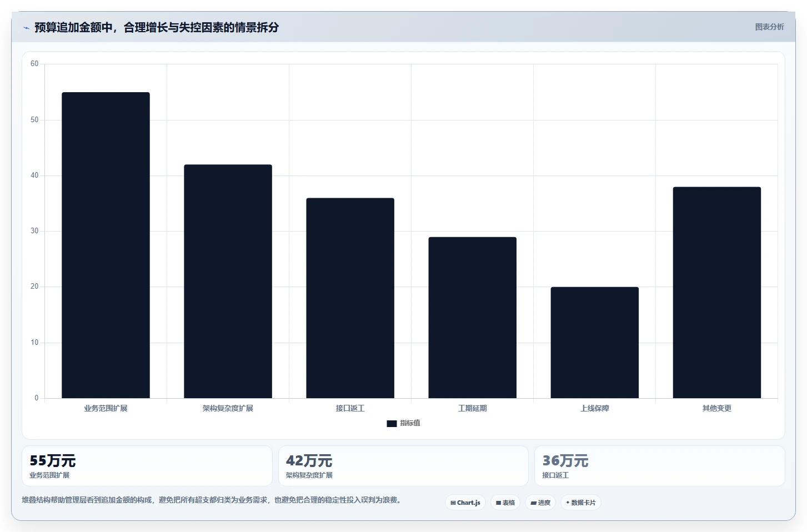
Task: Click the title 预算追加金额中 heading text
Action: point(157,27)
